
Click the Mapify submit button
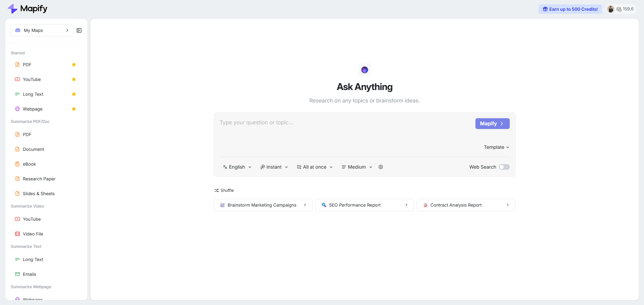tap(492, 124)
